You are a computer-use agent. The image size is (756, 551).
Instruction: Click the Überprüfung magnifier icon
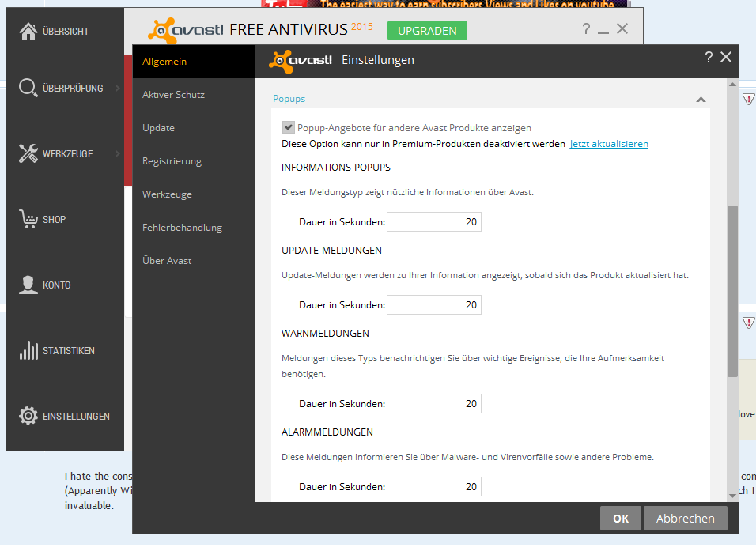coord(28,88)
